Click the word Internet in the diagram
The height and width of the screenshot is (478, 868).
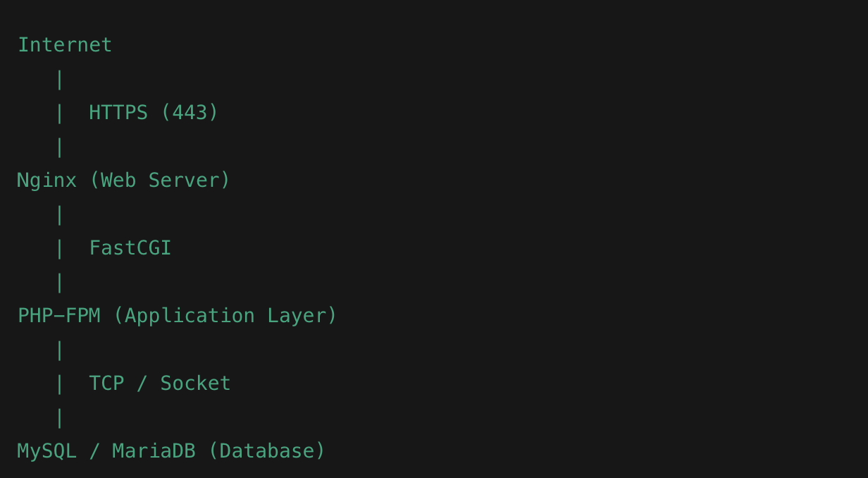coord(65,45)
